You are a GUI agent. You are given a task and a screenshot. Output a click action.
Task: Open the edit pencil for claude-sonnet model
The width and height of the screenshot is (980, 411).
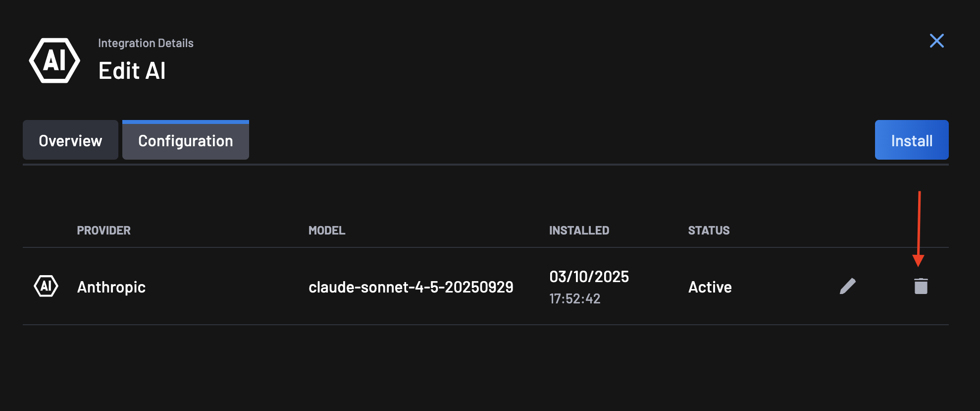848,287
